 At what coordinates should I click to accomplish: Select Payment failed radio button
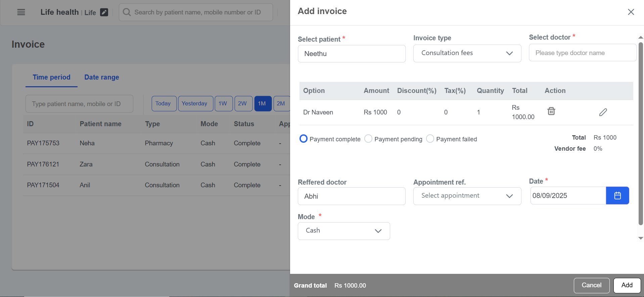click(x=430, y=139)
